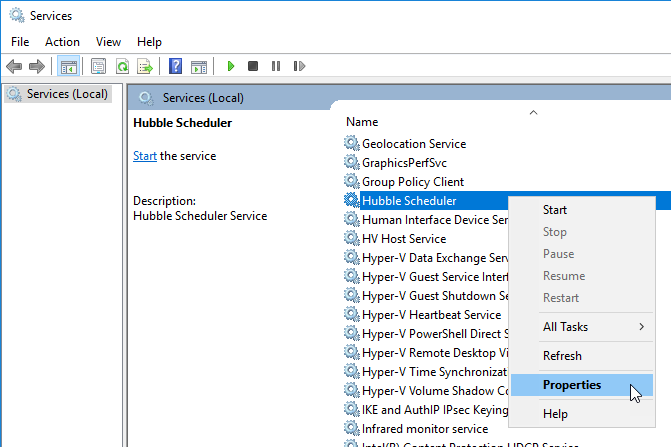Viewport: 671px width, 447px height.
Task: Click the Stop Service square icon
Action: point(253,66)
